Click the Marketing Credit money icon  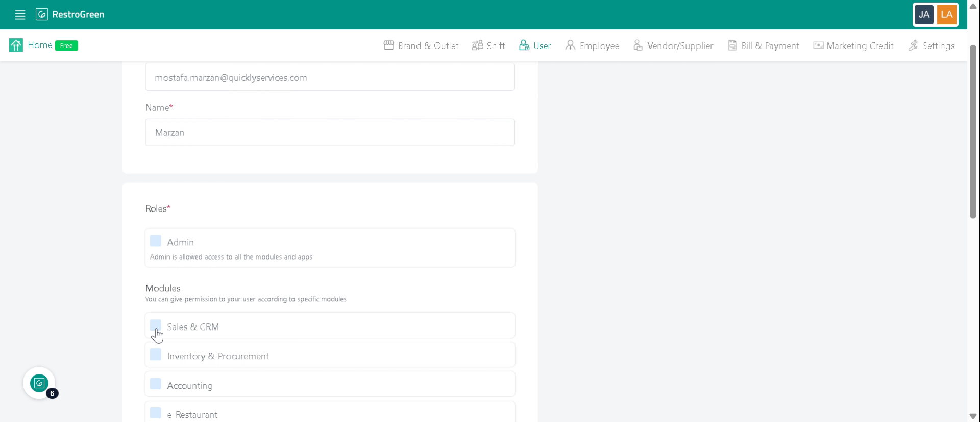pos(818,45)
